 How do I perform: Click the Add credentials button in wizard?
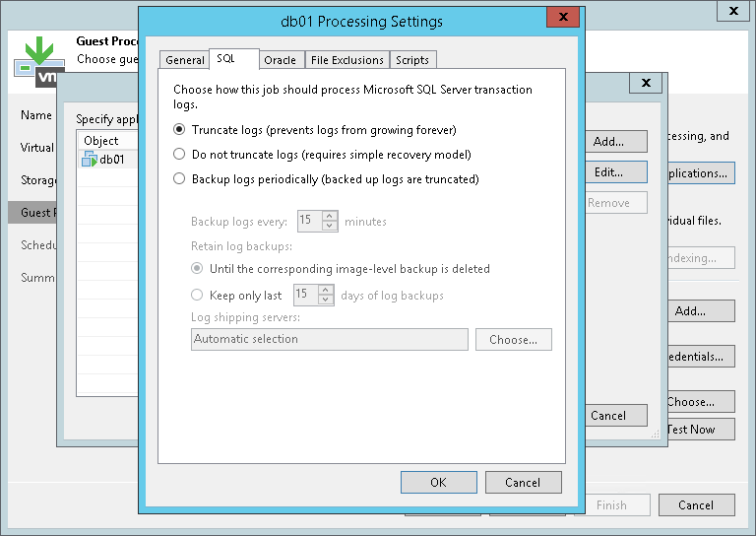pyautogui.click(x=701, y=311)
